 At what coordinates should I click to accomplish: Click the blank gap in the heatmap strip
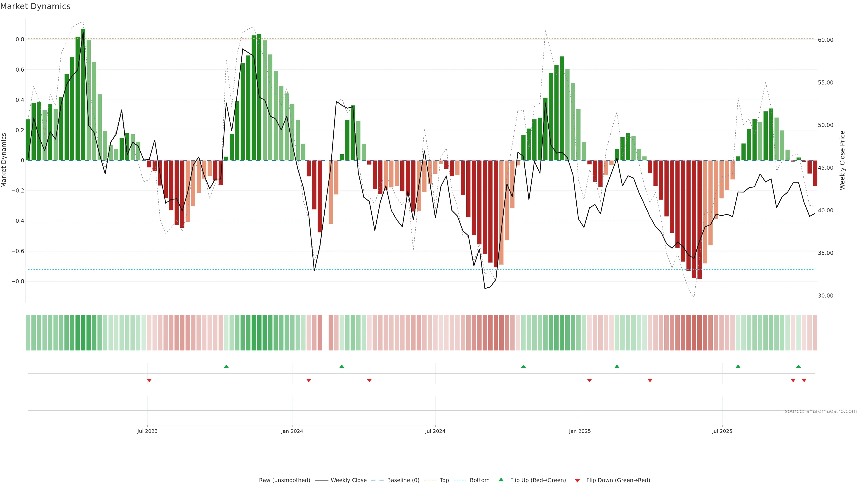pos(325,333)
